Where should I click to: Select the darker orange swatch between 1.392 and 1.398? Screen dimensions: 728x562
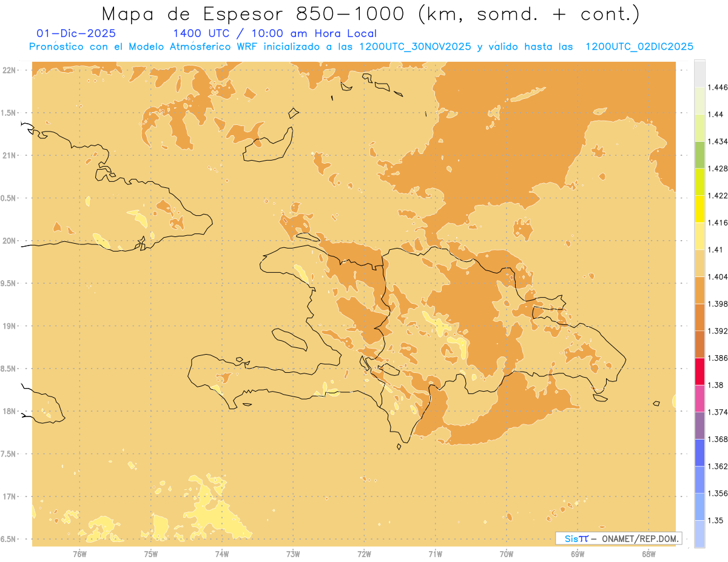point(699,317)
